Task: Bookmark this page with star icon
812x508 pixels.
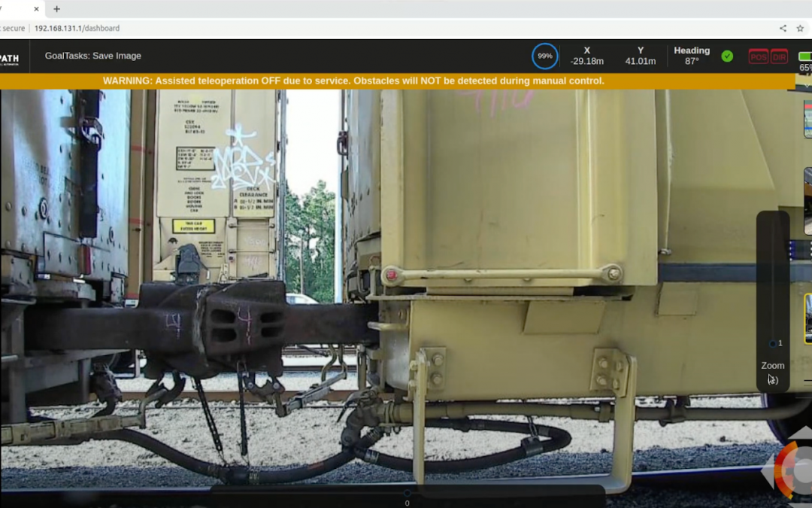Action: click(x=801, y=29)
